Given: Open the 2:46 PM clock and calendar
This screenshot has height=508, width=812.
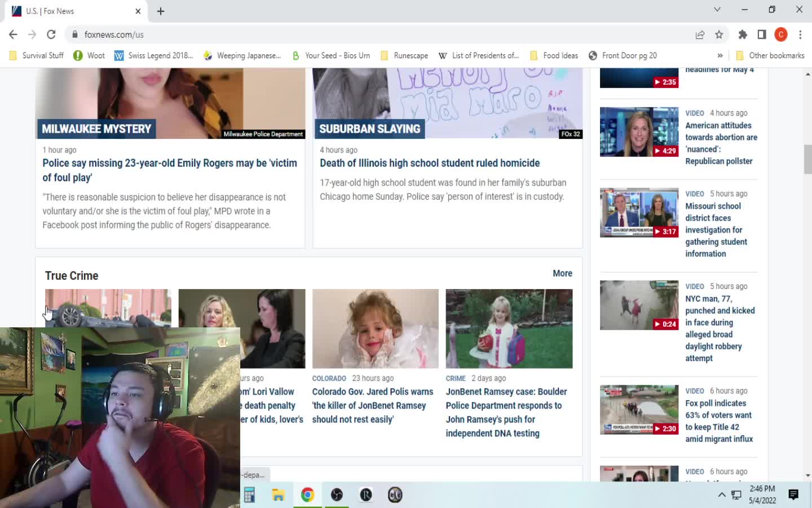Looking at the screenshot, I should click(x=762, y=494).
